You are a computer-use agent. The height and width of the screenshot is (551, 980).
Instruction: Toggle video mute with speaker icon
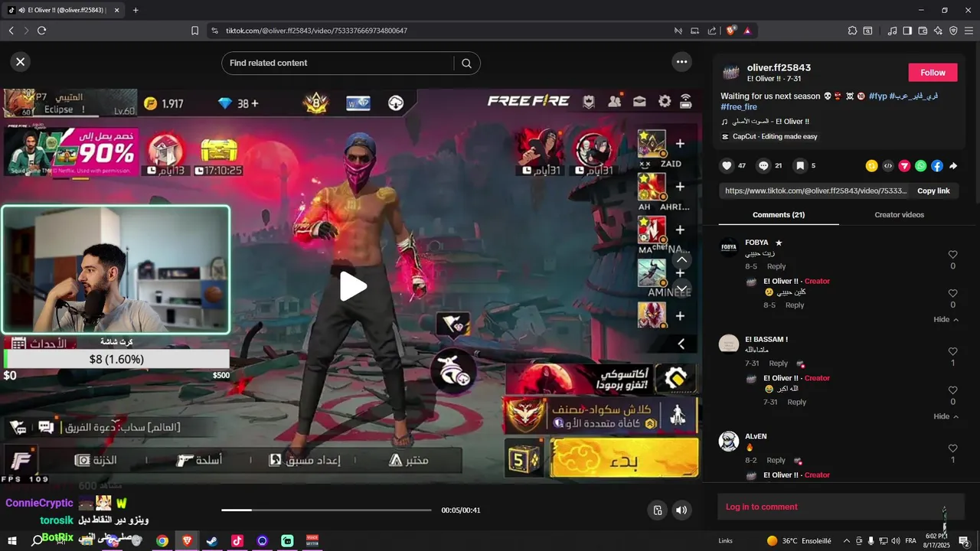681,510
